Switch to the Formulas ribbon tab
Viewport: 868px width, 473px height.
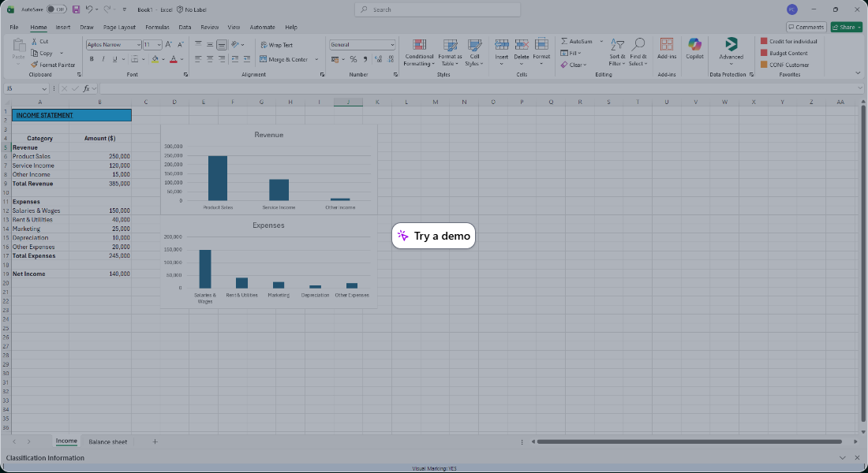[156, 27]
